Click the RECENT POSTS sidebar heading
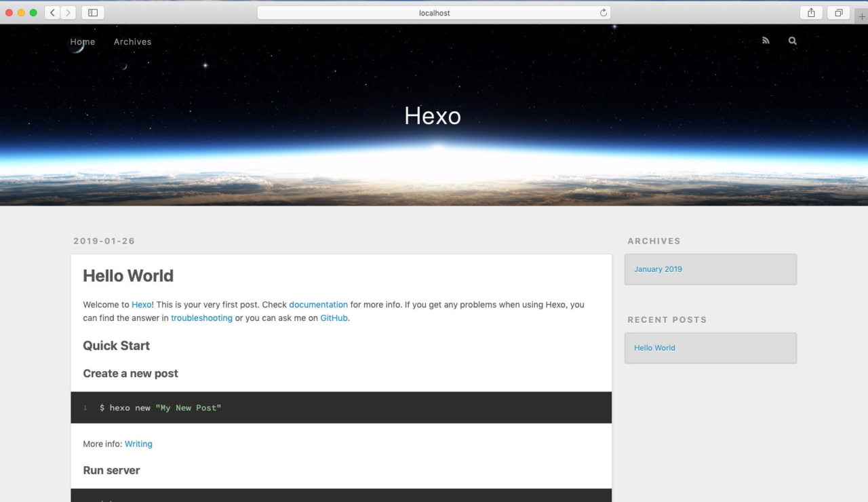This screenshot has width=868, height=502. 667,320
